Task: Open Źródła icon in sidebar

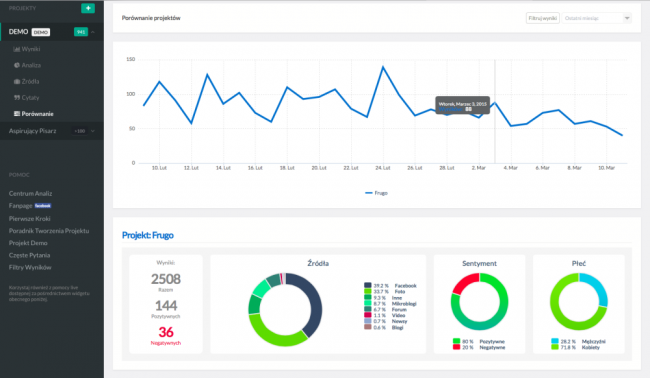Action: pyautogui.click(x=17, y=82)
